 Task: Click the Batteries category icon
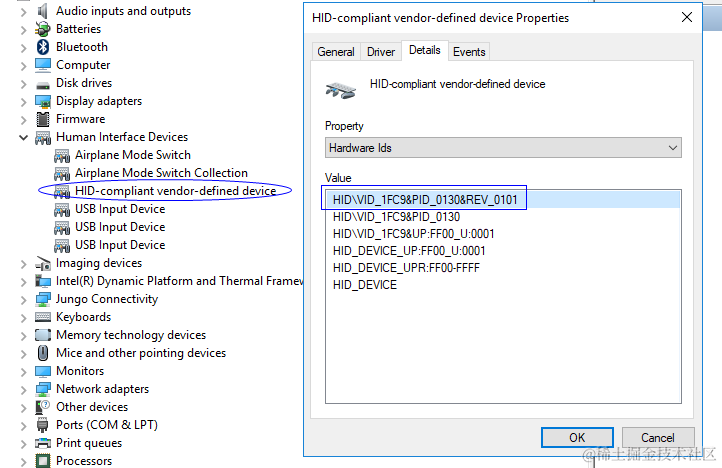pos(43,29)
